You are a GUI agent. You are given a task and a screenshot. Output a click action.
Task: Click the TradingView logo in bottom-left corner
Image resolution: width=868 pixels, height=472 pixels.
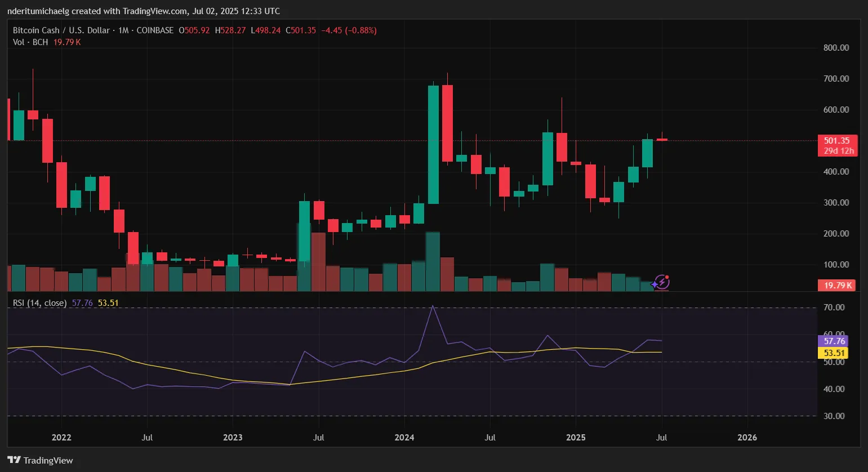click(40, 460)
